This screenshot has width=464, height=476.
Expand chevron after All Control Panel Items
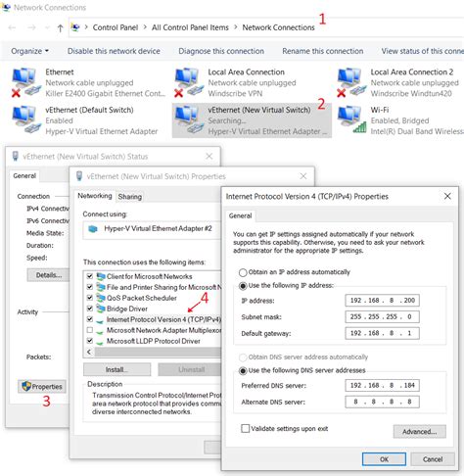click(x=236, y=27)
